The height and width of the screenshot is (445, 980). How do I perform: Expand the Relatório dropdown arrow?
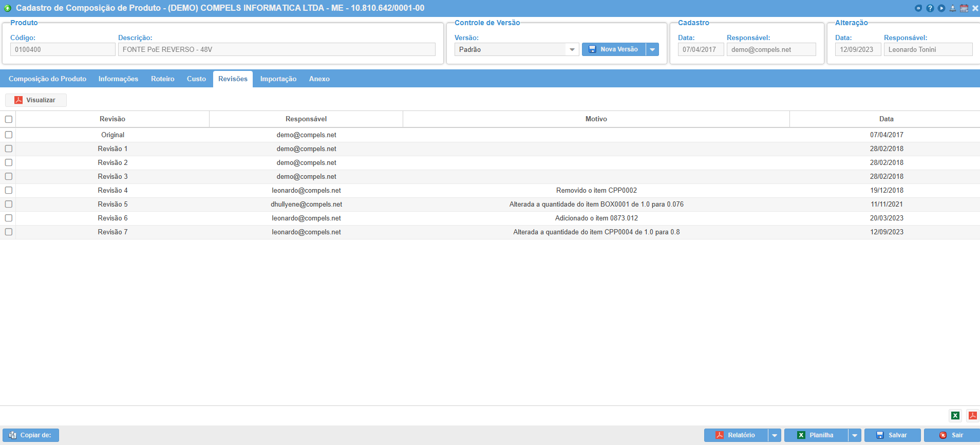tap(775, 435)
